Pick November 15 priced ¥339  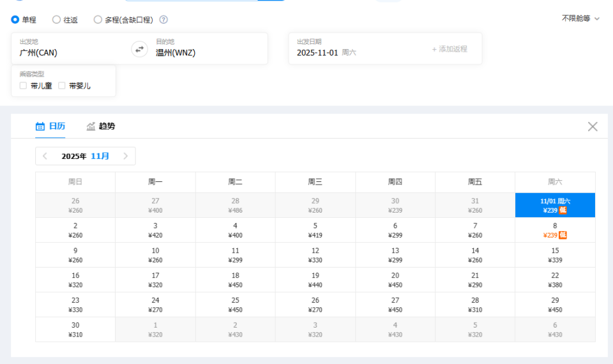coord(555,255)
